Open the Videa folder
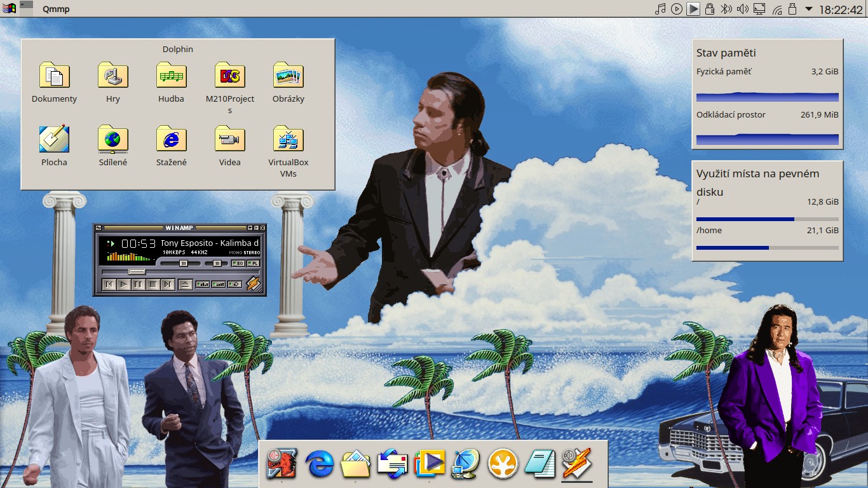 tap(230, 146)
